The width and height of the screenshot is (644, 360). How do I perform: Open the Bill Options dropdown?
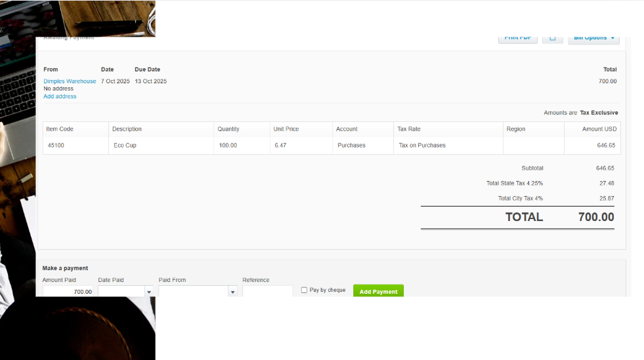[593, 39]
